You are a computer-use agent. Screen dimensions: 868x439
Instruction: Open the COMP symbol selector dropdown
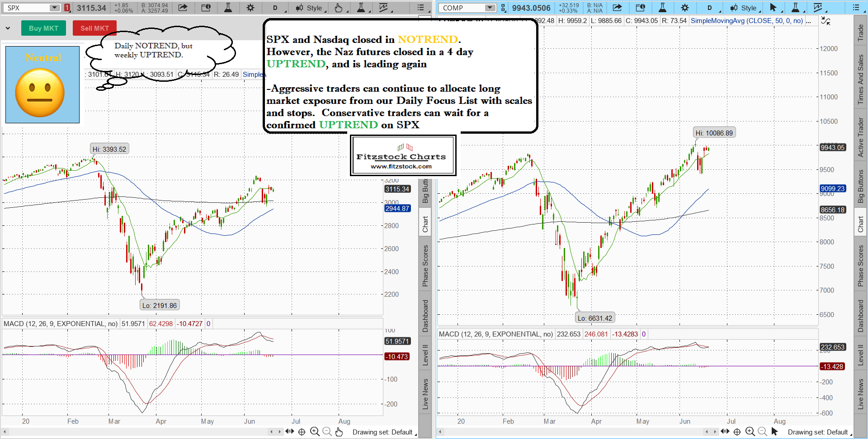point(467,8)
